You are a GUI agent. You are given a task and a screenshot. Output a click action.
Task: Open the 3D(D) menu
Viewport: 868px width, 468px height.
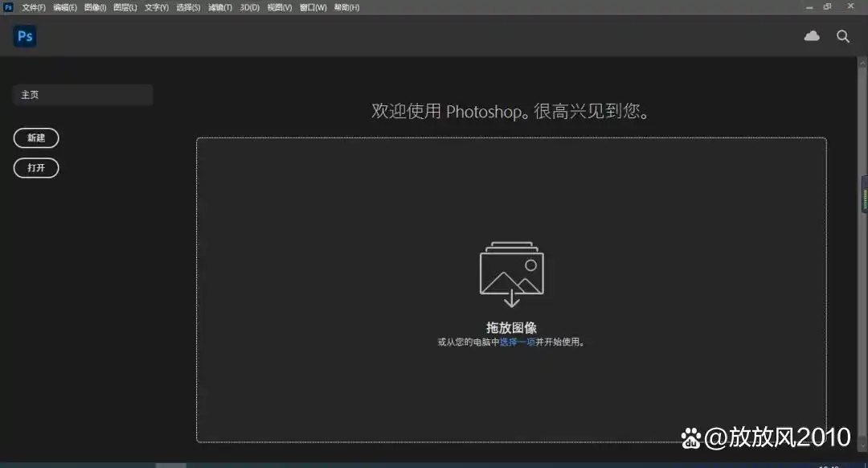(250, 7)
